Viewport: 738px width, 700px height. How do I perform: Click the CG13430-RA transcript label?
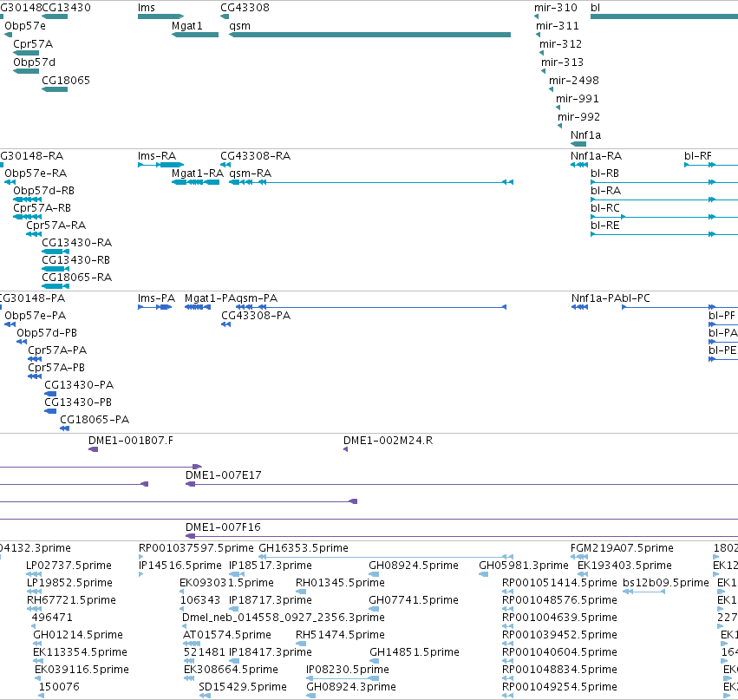76,243
